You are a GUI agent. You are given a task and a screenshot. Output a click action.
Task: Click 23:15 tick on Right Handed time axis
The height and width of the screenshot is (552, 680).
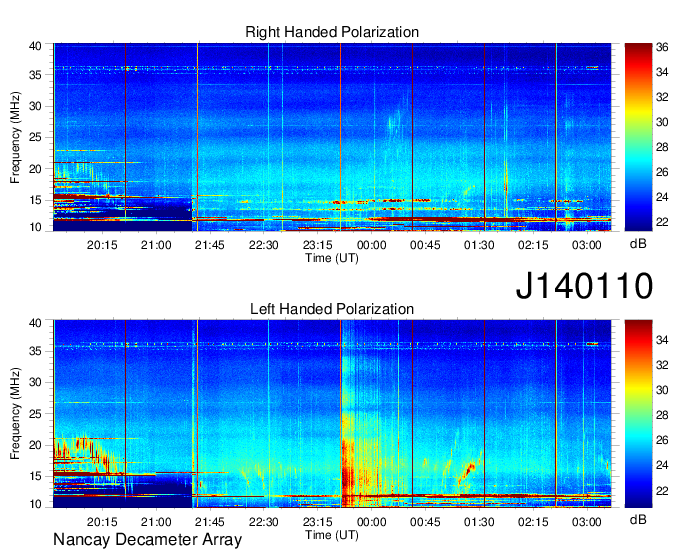coord(317,245)
